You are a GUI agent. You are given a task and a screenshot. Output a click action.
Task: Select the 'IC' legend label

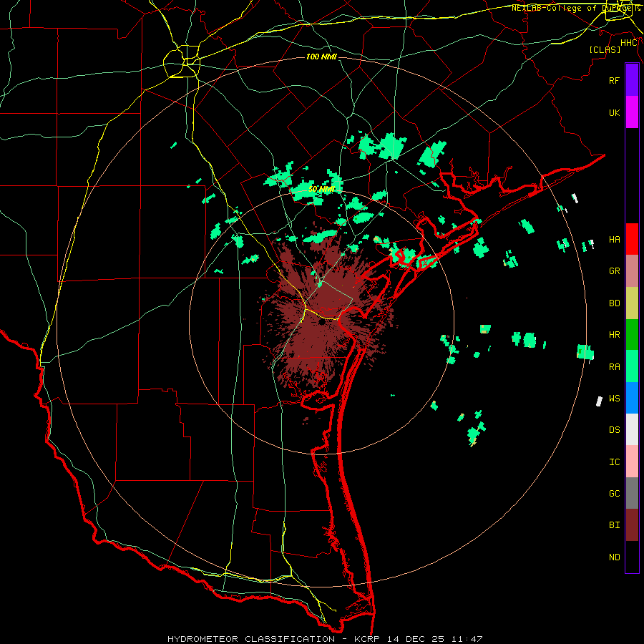point(614,462)
